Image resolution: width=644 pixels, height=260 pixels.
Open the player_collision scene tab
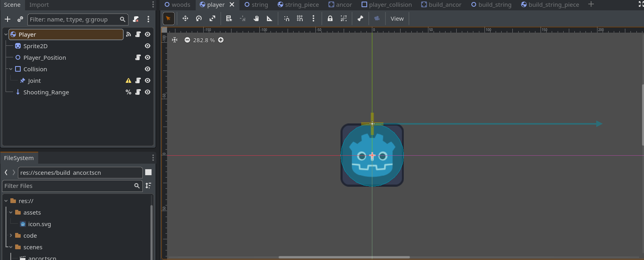pos(387,5)
